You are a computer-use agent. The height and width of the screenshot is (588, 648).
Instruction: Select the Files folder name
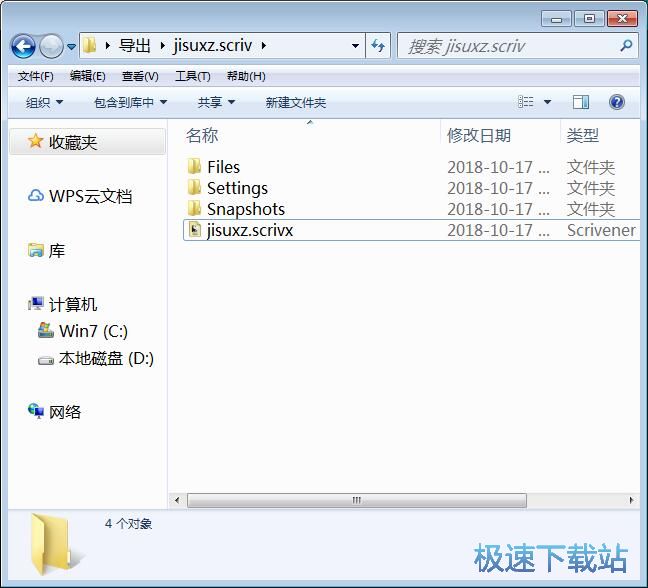[x=224, y=167]
